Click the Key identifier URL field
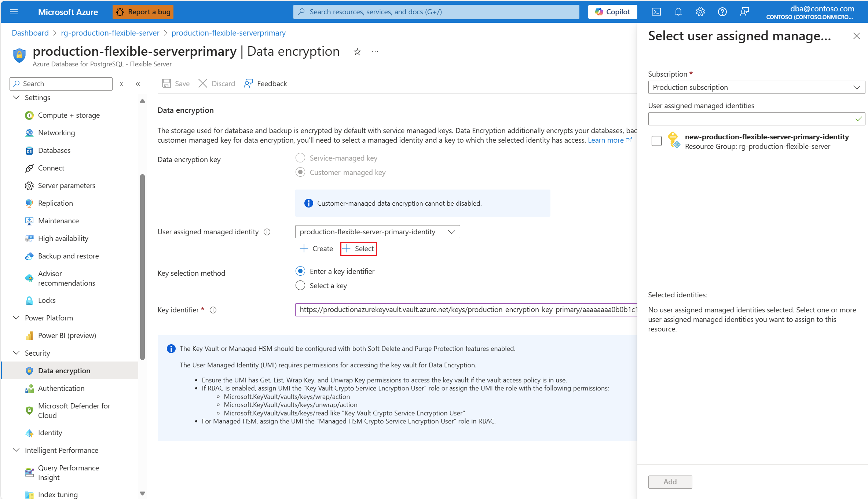Image resolution: width=868 pixels, height=499 pixels. 466,310
